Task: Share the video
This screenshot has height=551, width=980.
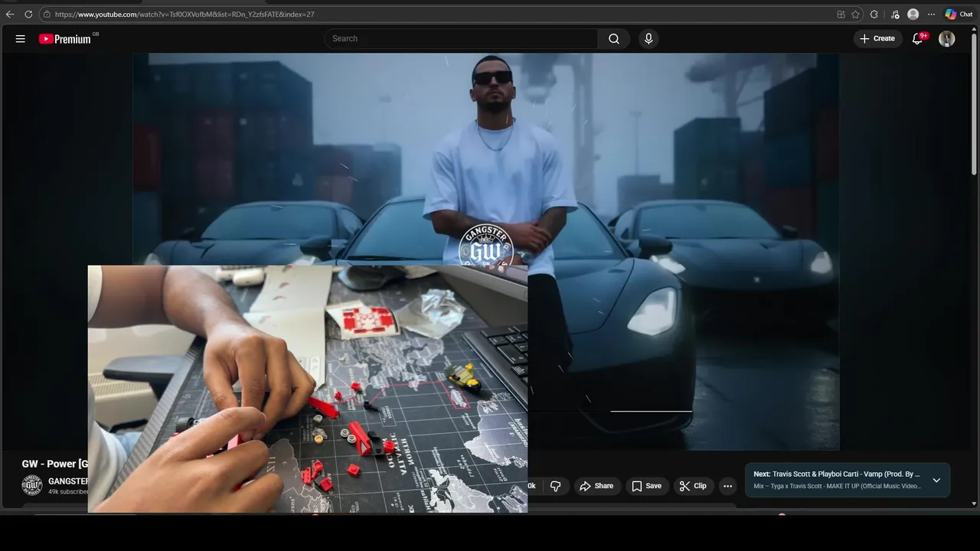Action: pyautogui.click(x=596, y=486)
